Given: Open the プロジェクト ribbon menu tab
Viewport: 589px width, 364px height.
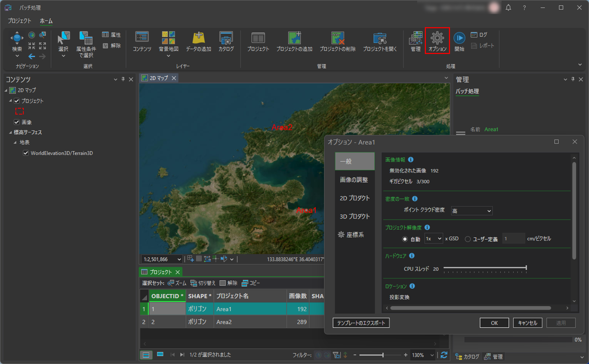Looking at the screenshot, I should (x=20, y=21).
